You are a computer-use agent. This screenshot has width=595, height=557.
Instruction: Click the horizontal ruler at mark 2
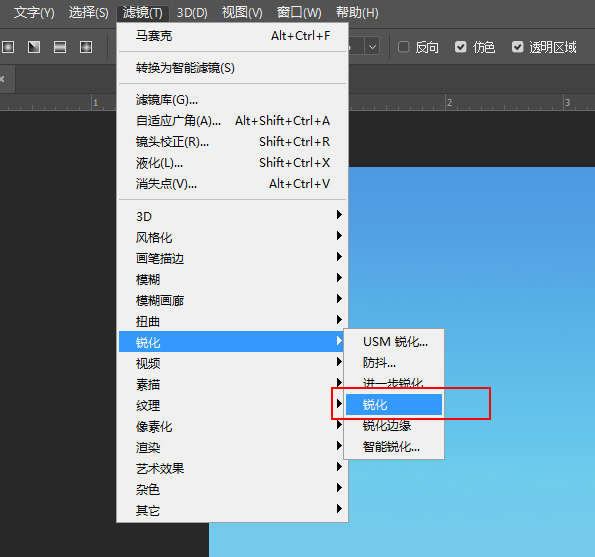coord(449,103)
